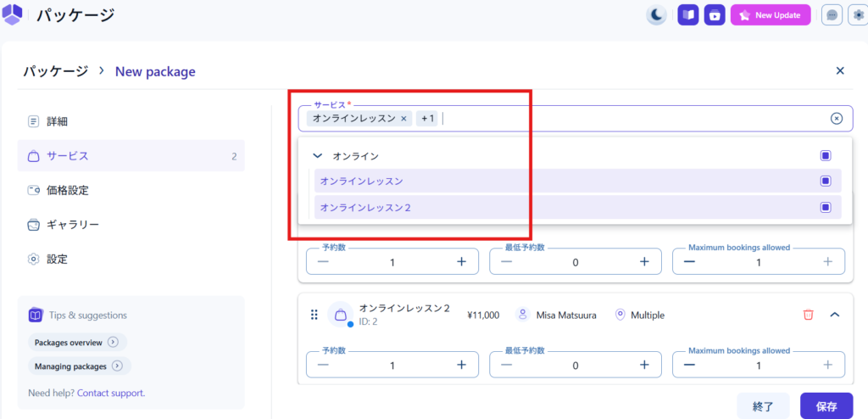
Task: Toggle the オンライン category checkbox
Action: (x=825, y=156)
